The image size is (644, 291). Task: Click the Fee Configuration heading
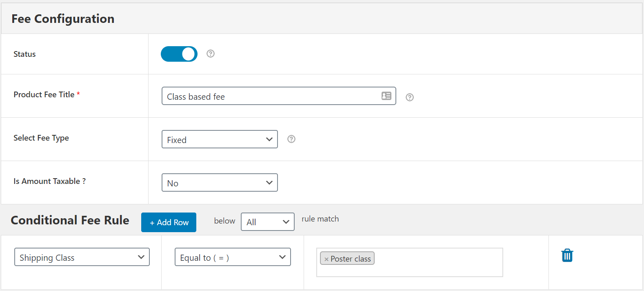[63, 19]
